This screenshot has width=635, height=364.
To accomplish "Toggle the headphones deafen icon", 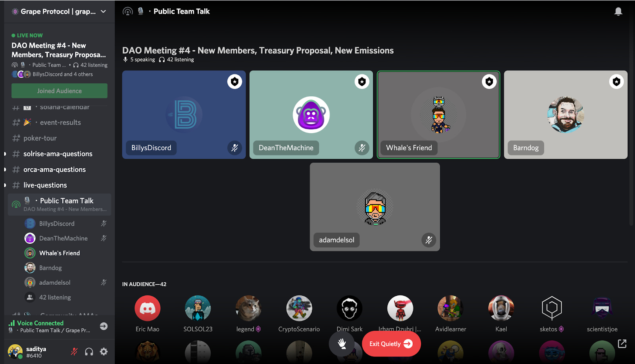I will coord(89,351).
